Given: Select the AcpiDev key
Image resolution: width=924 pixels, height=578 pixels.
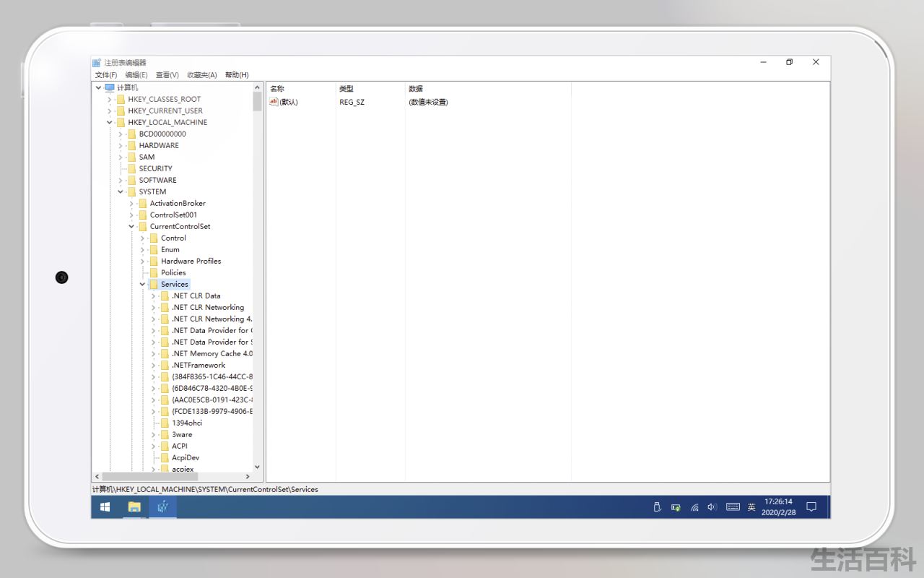Looking at the screenshot, I should (186, 457).
